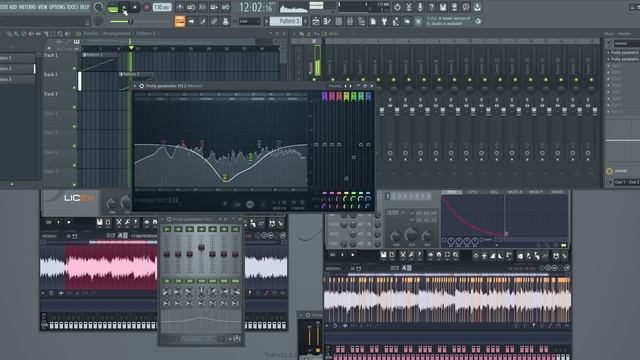Click the yellow band 2 node on EQ curve

pos(225,177)
